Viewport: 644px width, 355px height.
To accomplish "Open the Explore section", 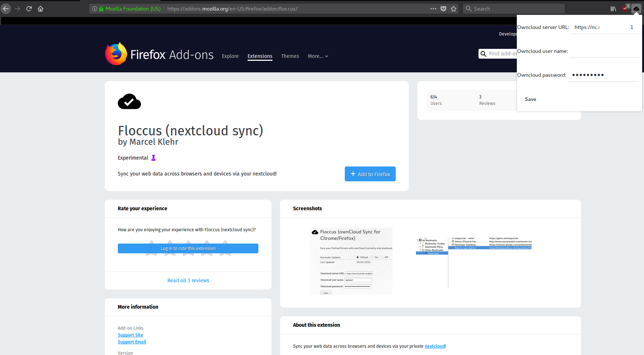I will click(230, 56).
